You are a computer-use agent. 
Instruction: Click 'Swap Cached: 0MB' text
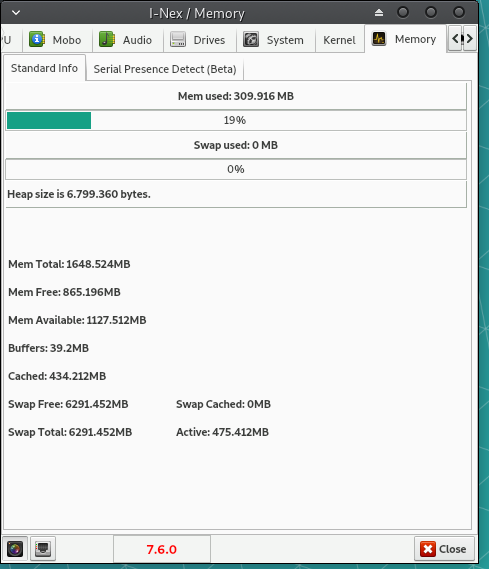click(x=223, y=404)
